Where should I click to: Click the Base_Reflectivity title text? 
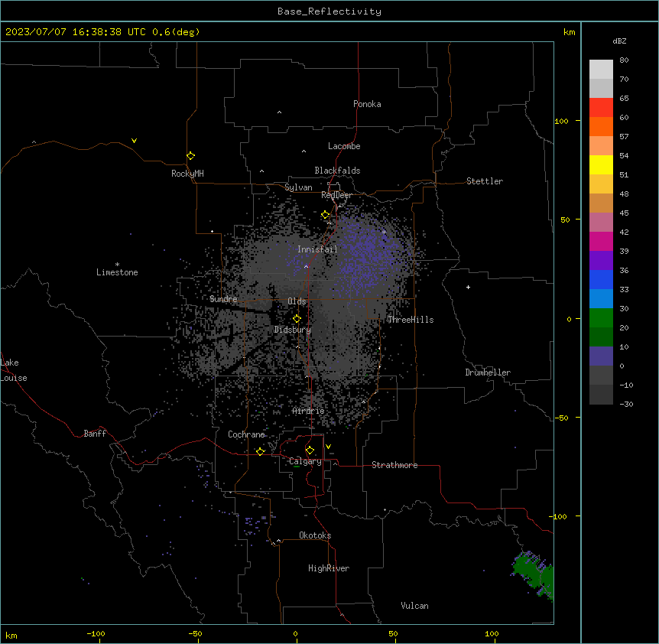click(x=329, y=11)
